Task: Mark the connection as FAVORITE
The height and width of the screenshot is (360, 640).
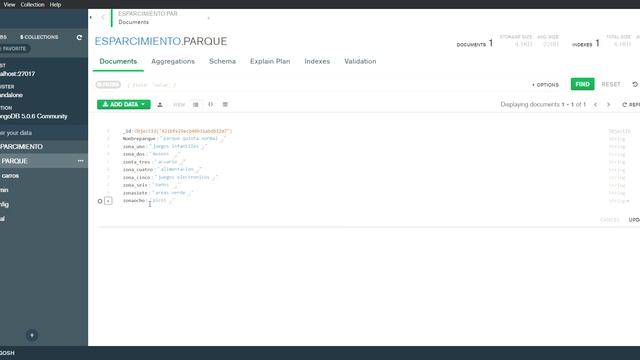Action: coord(14,49)
